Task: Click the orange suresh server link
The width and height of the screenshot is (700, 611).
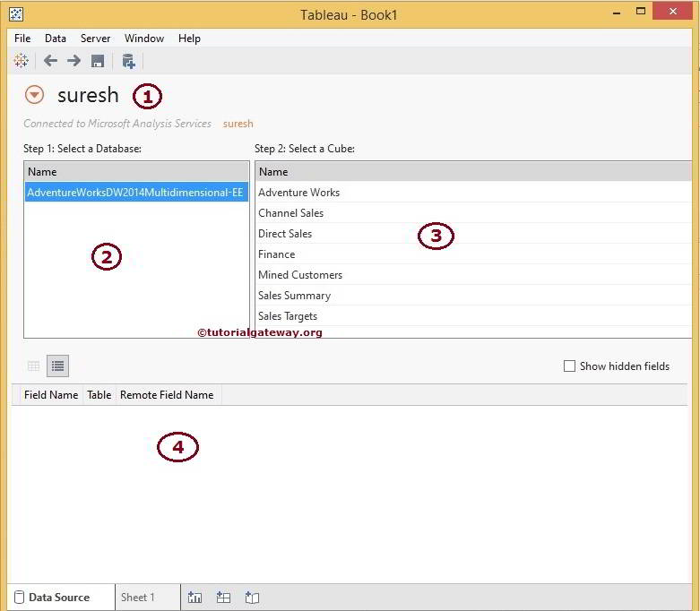Action: [x=238, y=124]
